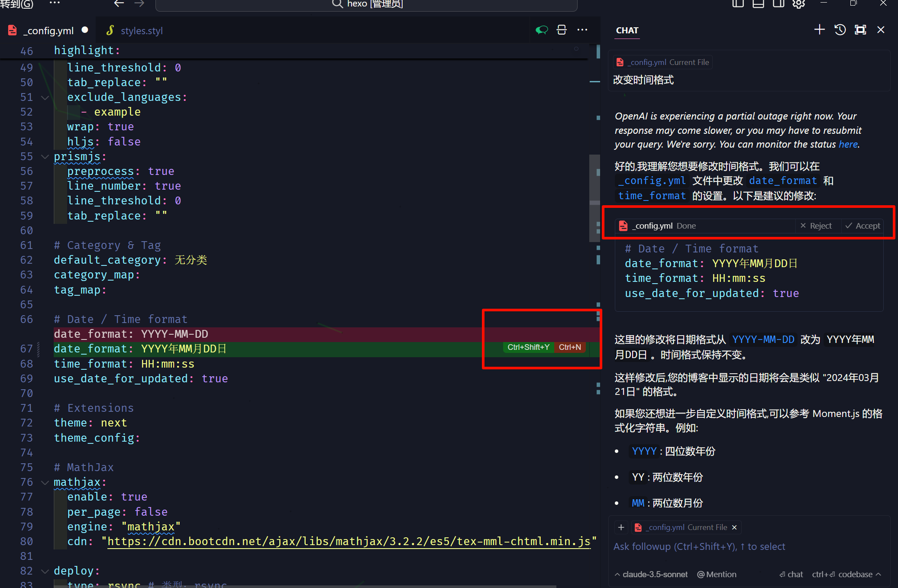Toggle the bottom panel layout icon
Screen dimensions: 898x588
coord(758,4)
